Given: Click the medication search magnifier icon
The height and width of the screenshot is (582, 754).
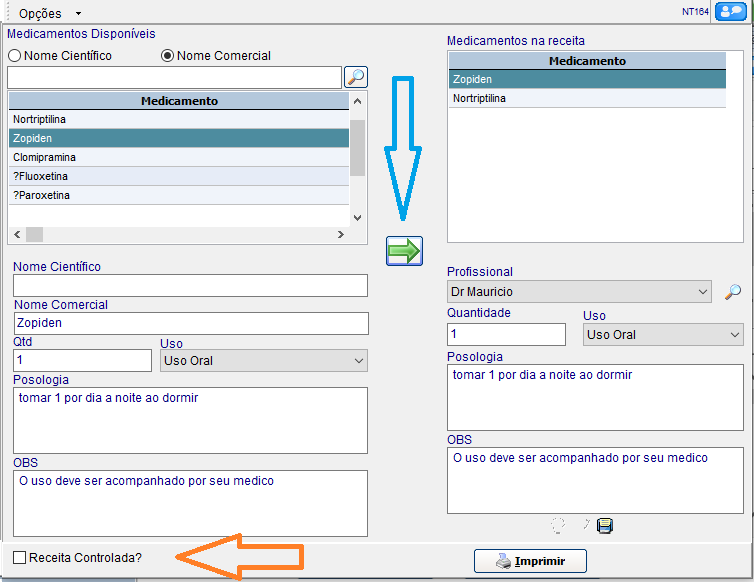Looking at the screenshot, I should [356, 77].
